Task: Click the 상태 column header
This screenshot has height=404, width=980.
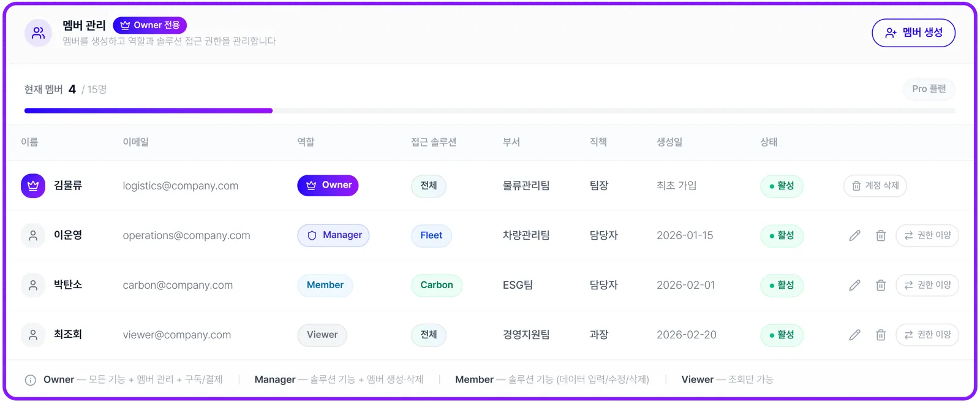Action: 769,142
